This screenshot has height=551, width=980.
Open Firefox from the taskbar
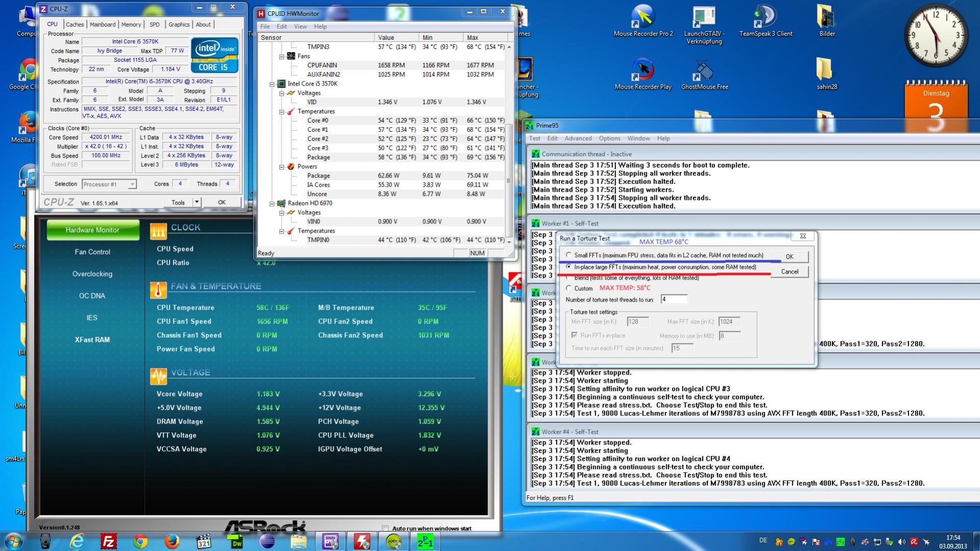172,541
